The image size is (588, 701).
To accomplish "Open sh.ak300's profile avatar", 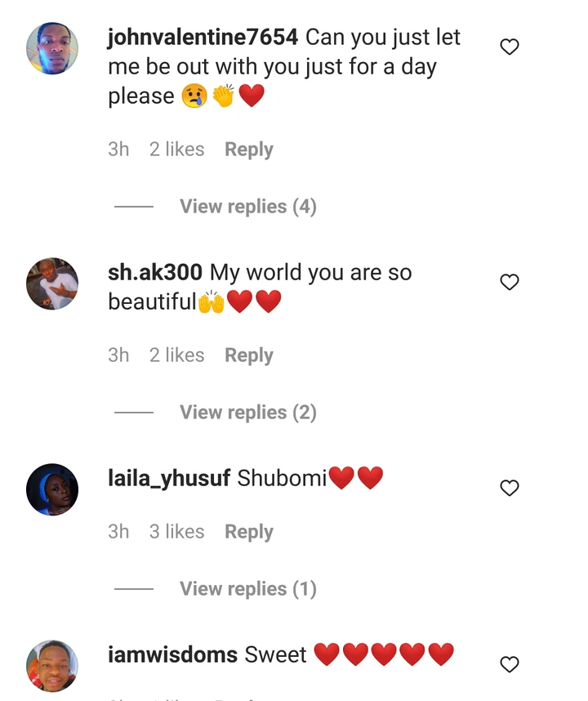I will click(52, 284).
